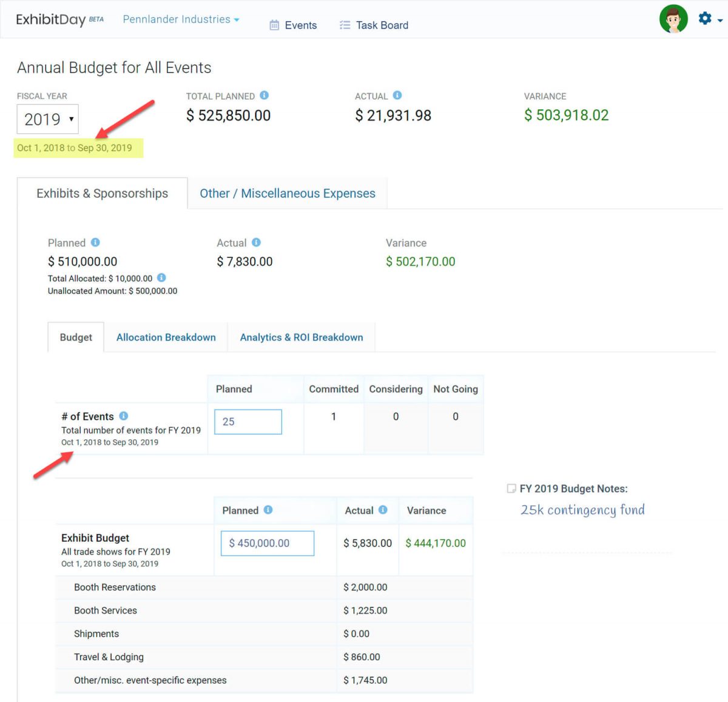Edit the planned number of events field

pos(247,421)
